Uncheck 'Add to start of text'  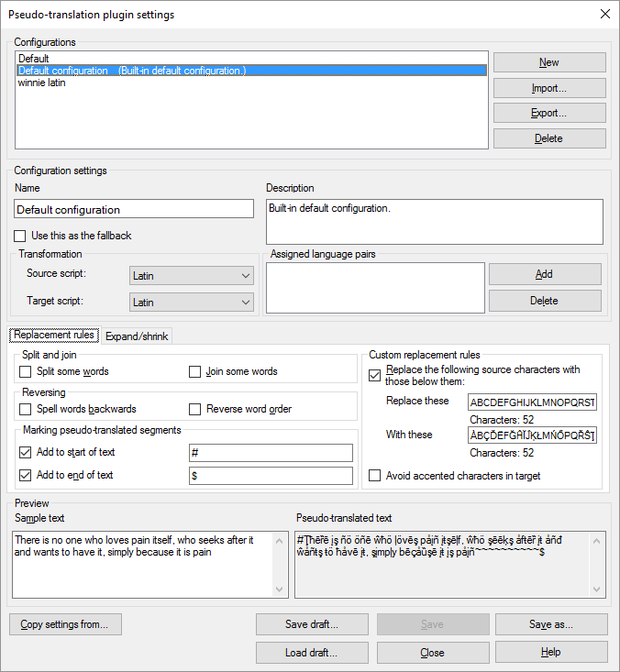(x=26, y=452)
